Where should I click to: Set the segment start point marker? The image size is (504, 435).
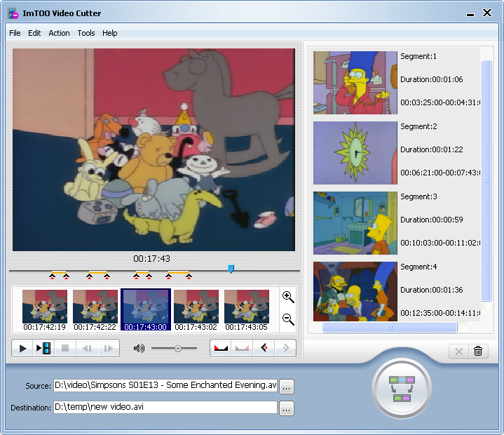point(221,348)
